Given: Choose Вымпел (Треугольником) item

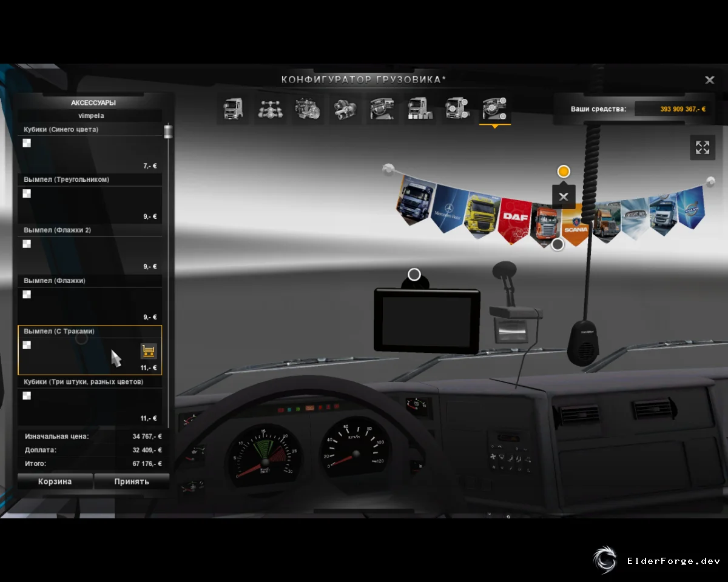Looking at the screenshot, I should (90, 198).
